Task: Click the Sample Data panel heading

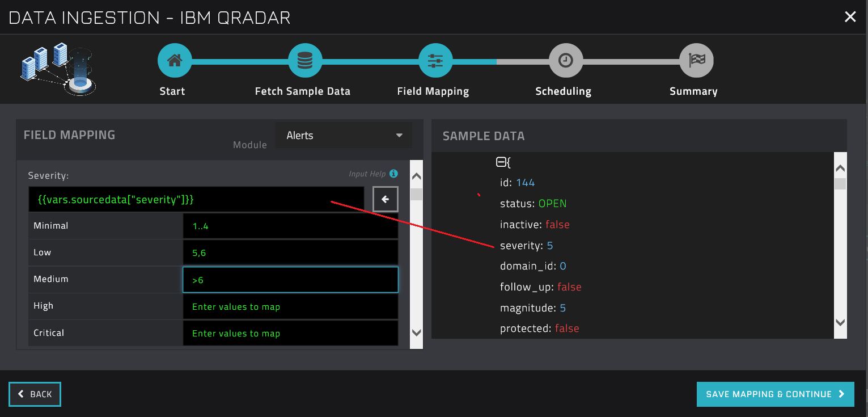Action: tap(484, 136)
